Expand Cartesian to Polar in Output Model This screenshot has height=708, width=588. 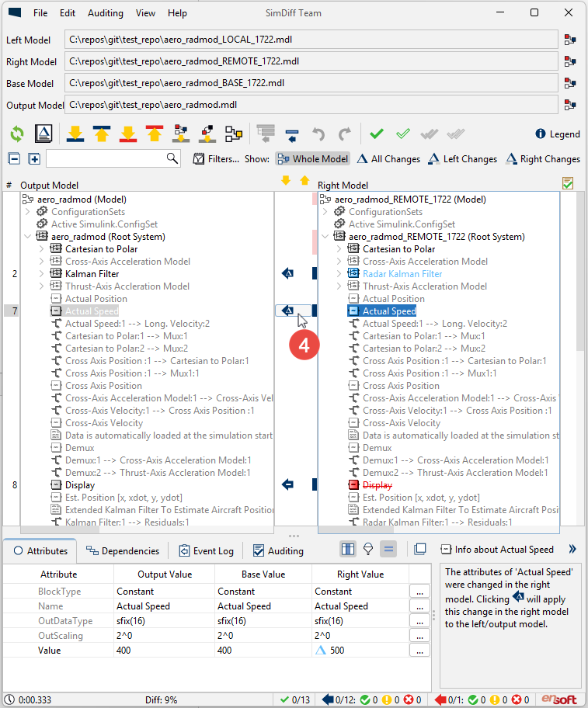(x=41, y=248)
